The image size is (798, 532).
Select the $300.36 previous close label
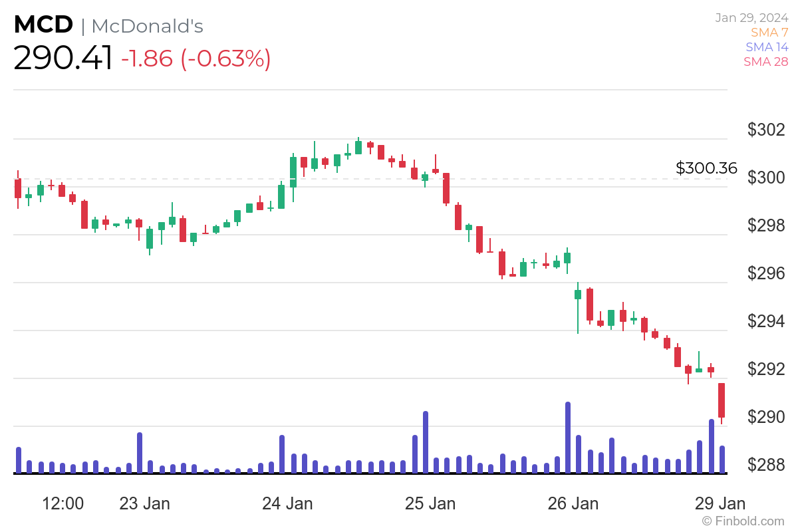[706, 168]
